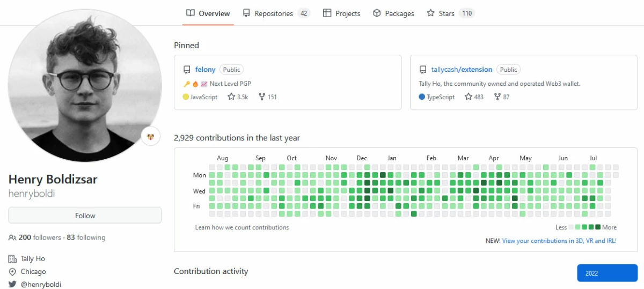Open Henry Boldizsar's profile photo
Viewport: 644px width, 289px height.
[x=85, y=86]
